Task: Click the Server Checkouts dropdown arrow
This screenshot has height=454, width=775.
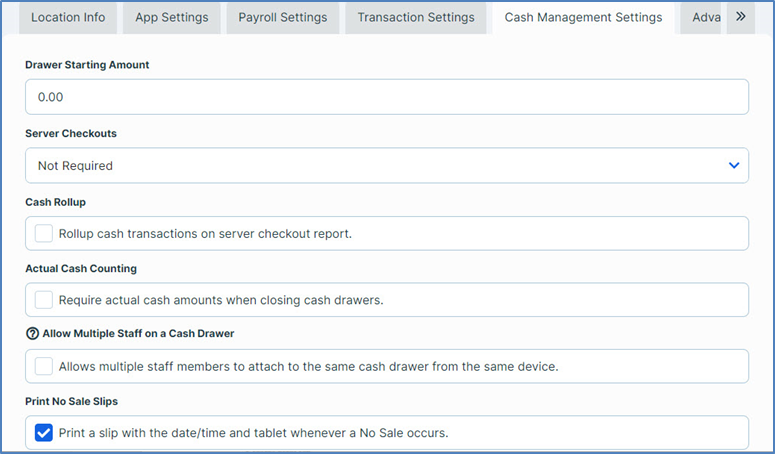Action: [x=734, y=166]
